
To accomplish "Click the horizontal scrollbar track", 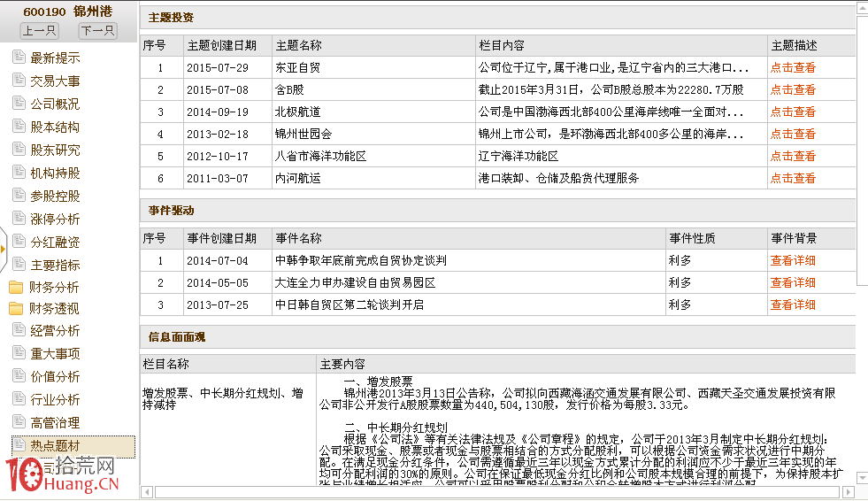I will [497, 492].
